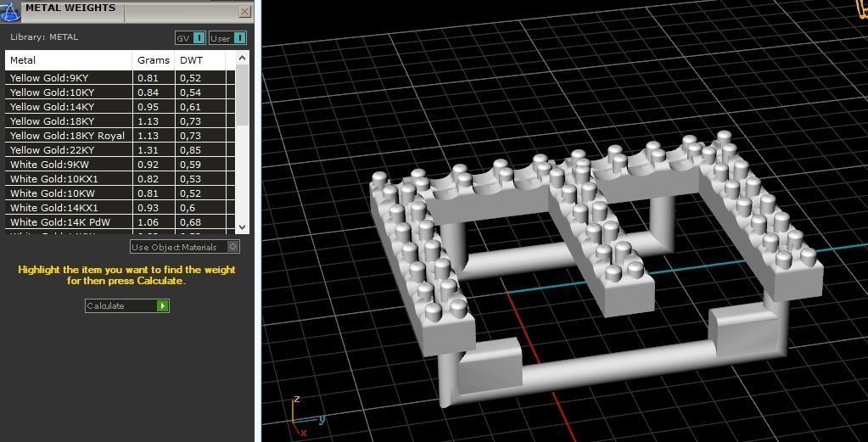Click the metal list scroll up arrow

coord(242,58)
